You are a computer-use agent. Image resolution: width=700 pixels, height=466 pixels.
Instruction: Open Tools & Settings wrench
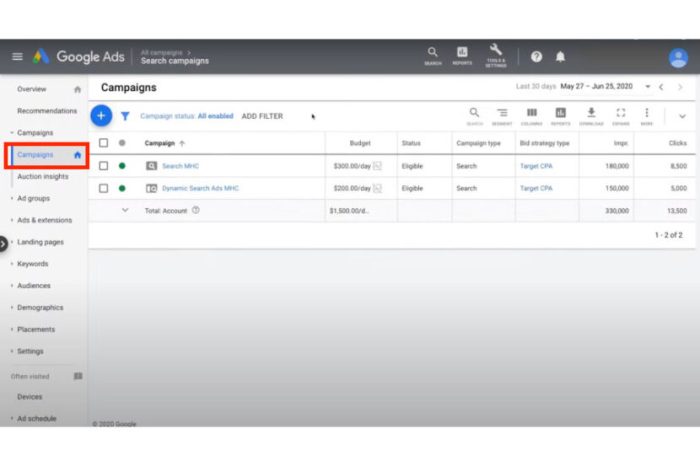pyautogui.click(x=496, y=56)
